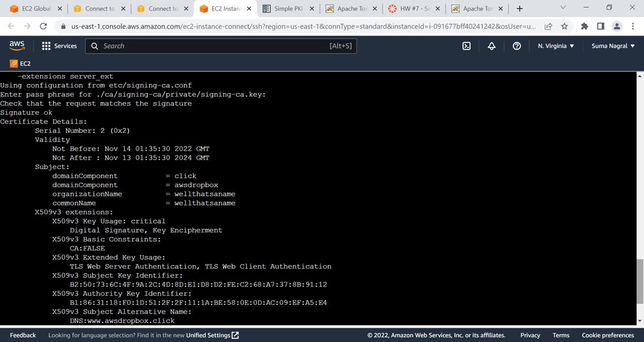The image size is (644, 342).
Task: Reload the page with the refresh icon
Action: click(x=43, y=27)
